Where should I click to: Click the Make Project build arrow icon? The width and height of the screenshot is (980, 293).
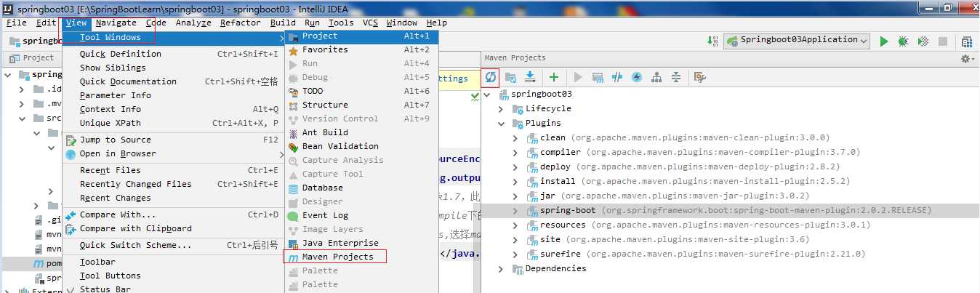tap(712, 41)
